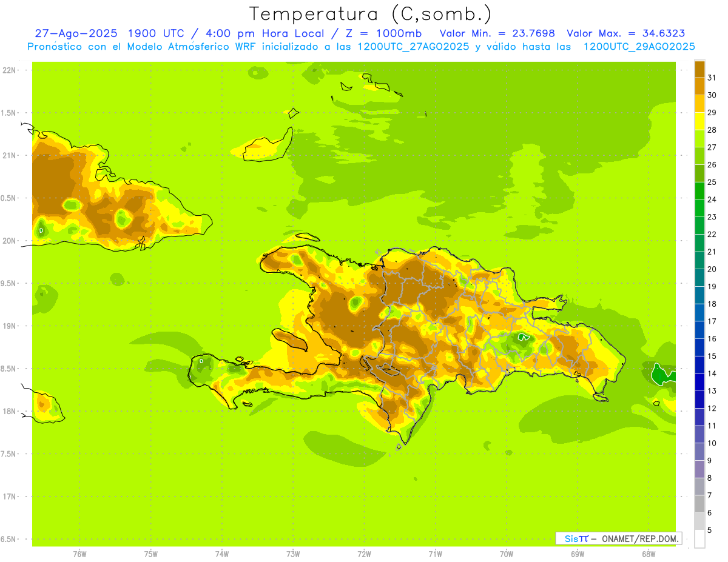
Task: Click the longitude label "71W"
Action: click(435, 554)
